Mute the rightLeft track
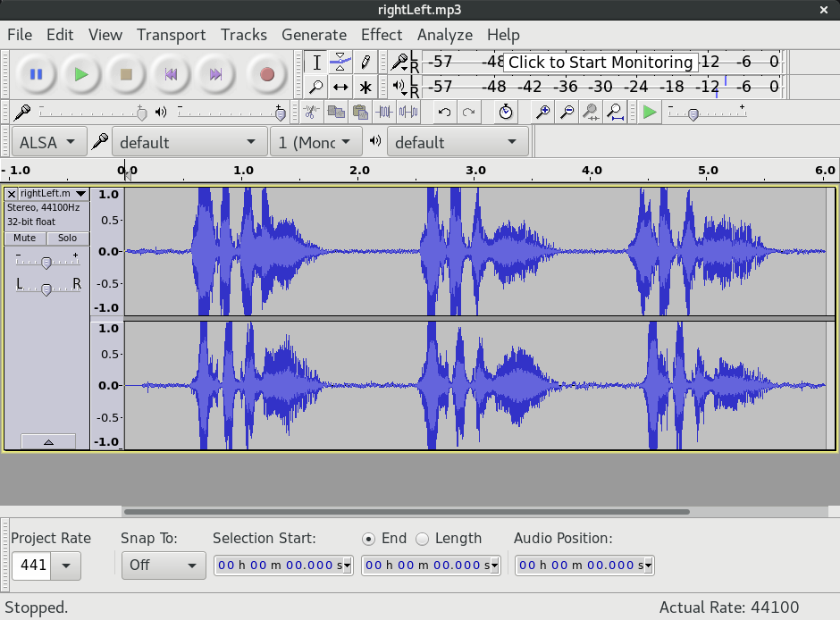 [25, 238]
